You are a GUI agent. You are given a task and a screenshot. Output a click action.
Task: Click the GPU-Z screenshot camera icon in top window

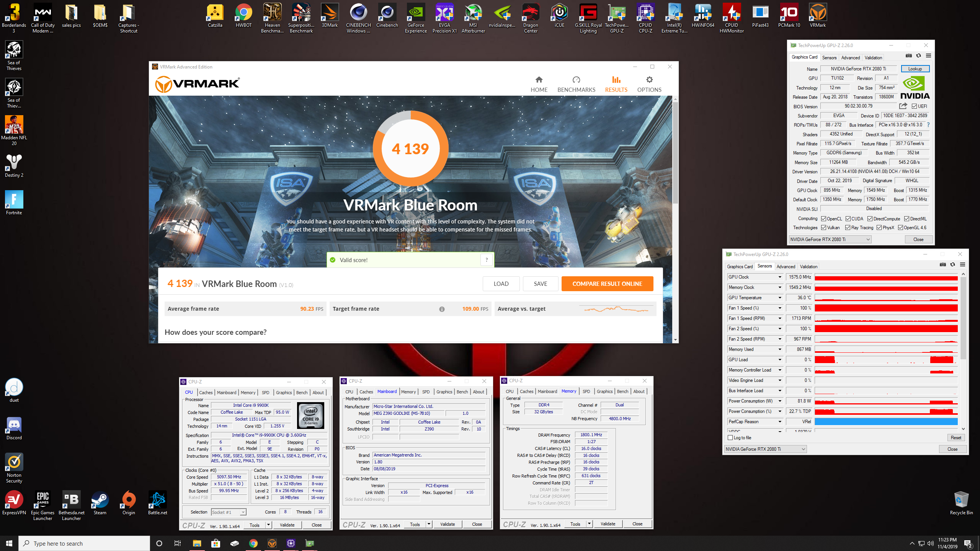click(x=909, y=56)
